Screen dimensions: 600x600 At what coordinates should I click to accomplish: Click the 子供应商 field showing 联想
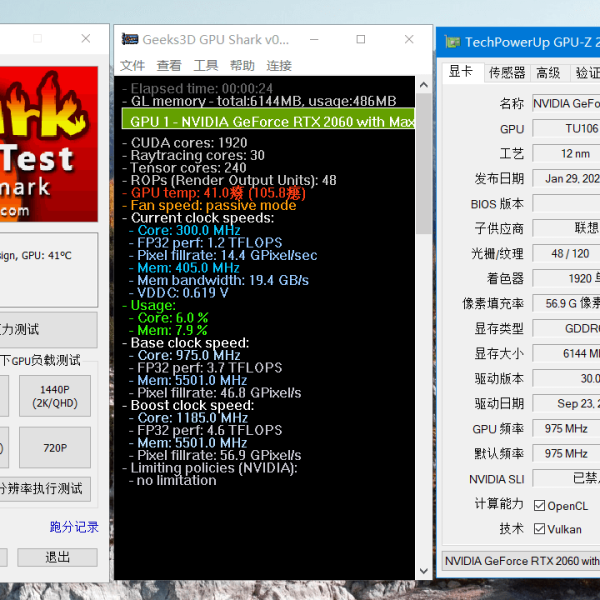[x=566, y=228]
